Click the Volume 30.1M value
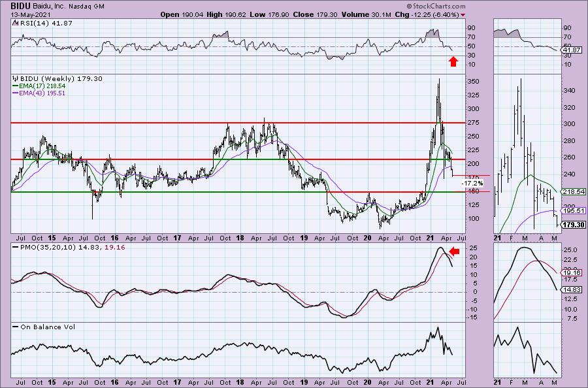 (366, 14)
